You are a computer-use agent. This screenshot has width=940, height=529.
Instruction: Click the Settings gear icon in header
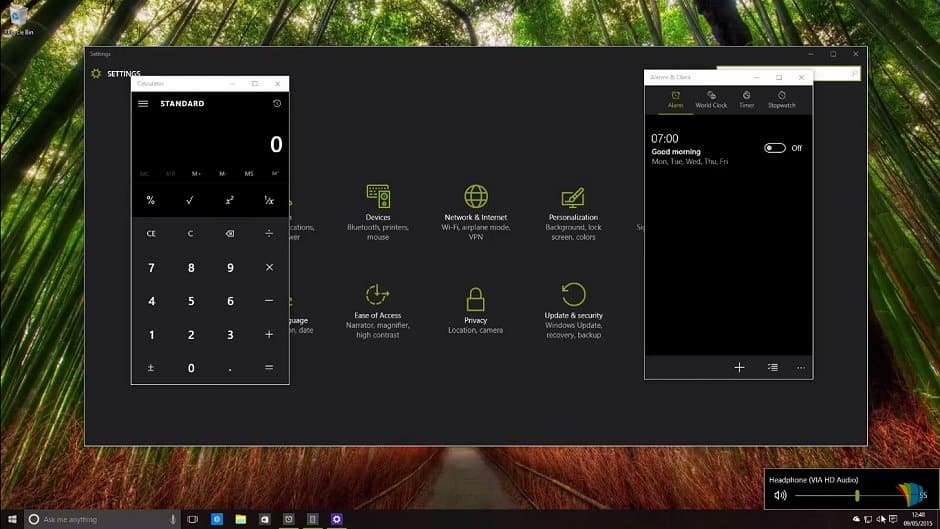[96, 74]
